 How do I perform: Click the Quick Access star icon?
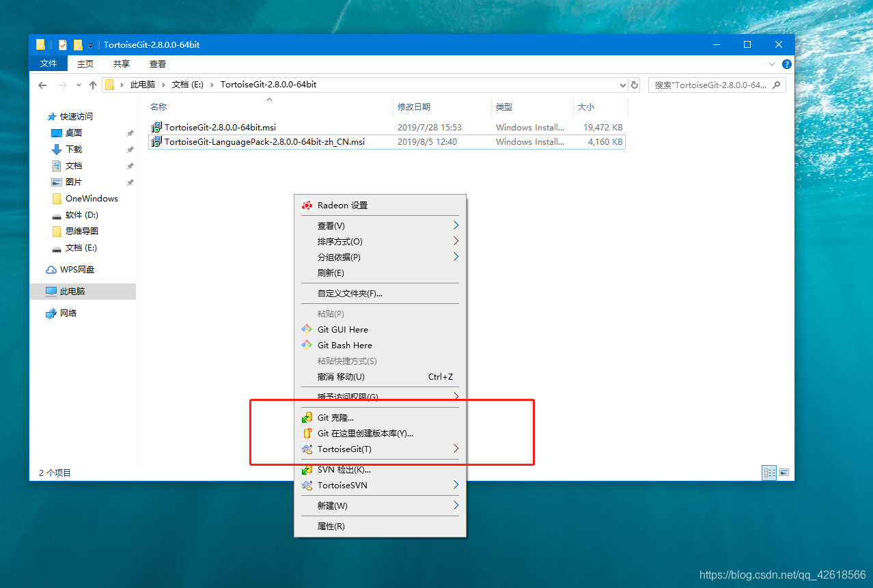(x=52, y=117)
